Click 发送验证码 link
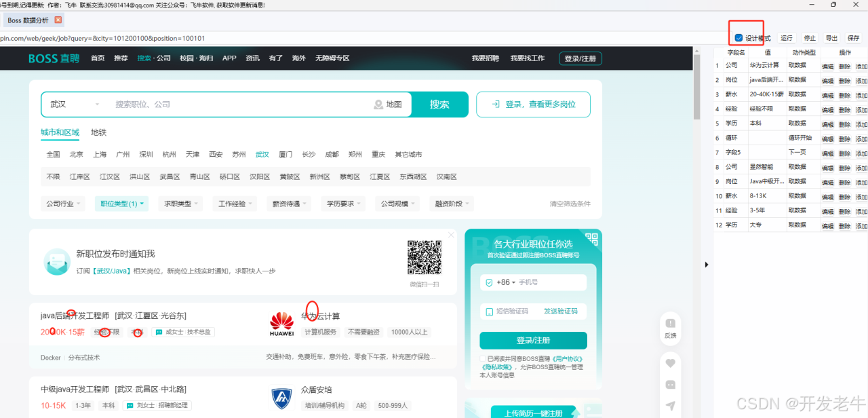The height and width of the screenshot is (418, 868). (560, 311)
